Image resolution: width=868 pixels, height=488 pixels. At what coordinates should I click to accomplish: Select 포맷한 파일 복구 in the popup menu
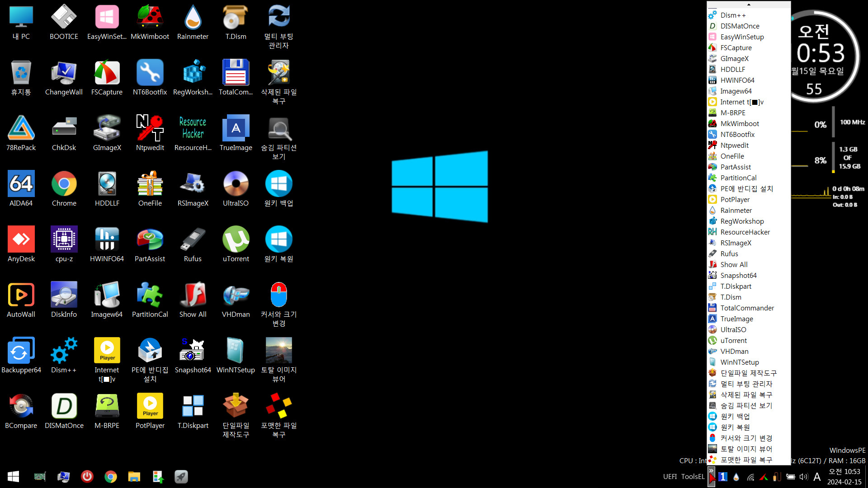click(x=749, y=460)
